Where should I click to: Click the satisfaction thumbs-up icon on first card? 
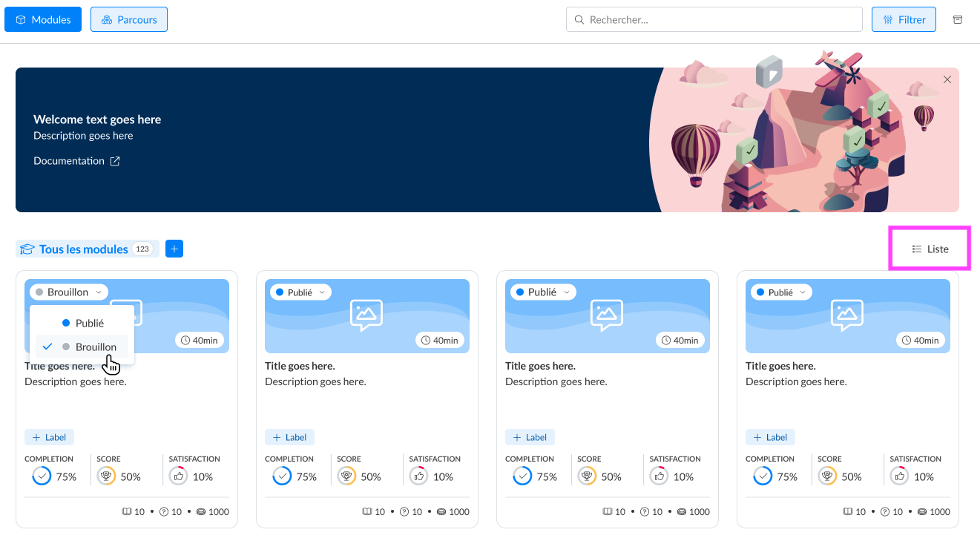(x=178, y=476)
